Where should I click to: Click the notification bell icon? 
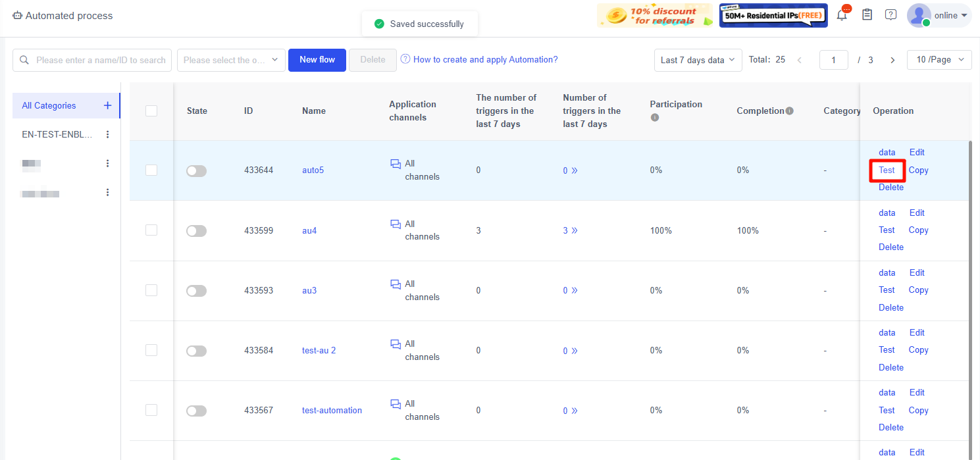tap(842, 16)
